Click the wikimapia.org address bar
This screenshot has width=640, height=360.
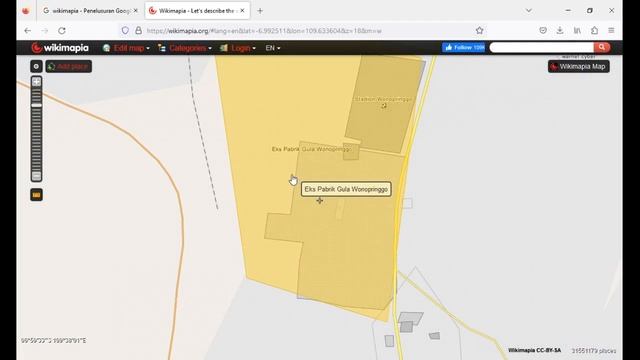pyautogui.click(x=302, y=31)
